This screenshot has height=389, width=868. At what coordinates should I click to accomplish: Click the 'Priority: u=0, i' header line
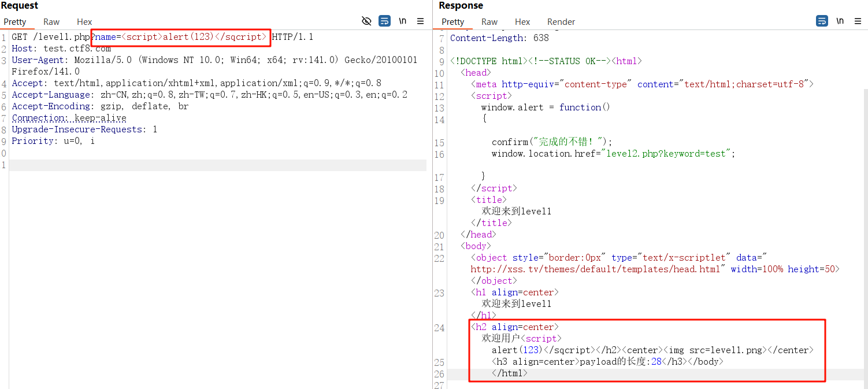click(x=53, y=141)
